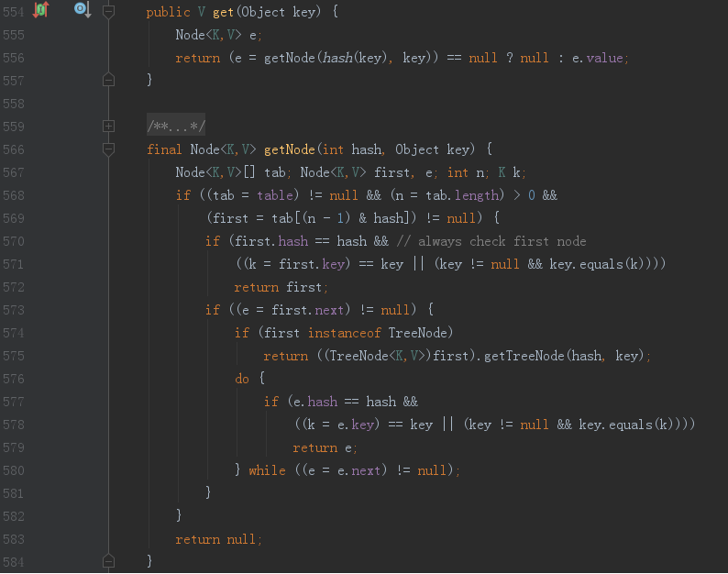The height and width of the screenshot is (574, 728).
Task: Click the table field on line 568
Action: 275,195
